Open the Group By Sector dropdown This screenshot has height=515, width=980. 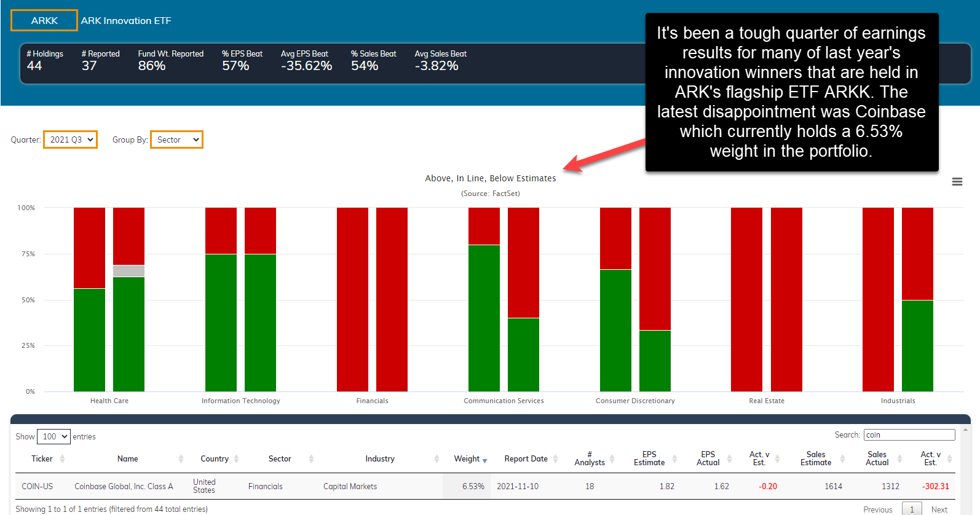click(176, 140)
